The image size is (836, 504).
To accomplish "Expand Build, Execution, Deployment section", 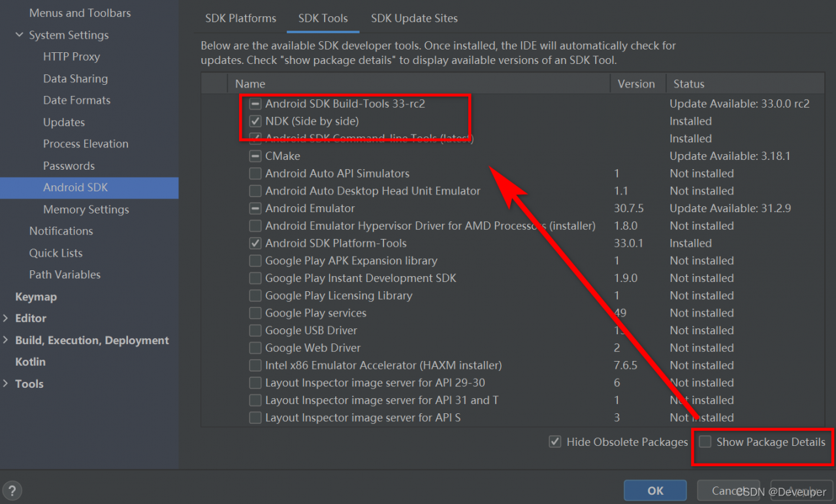I will [x=6, y=340].
